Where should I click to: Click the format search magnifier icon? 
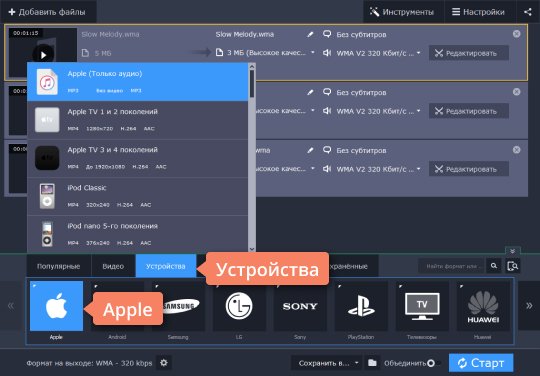coord(494,266)
